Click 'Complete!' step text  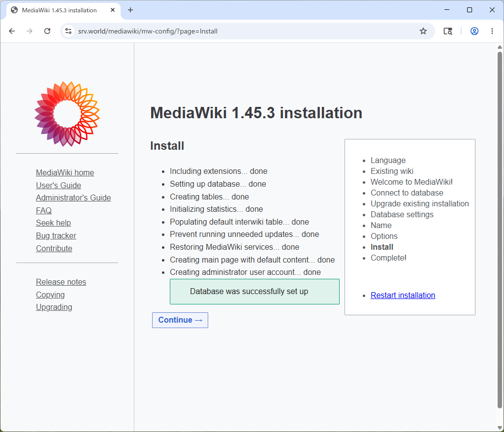388,258
